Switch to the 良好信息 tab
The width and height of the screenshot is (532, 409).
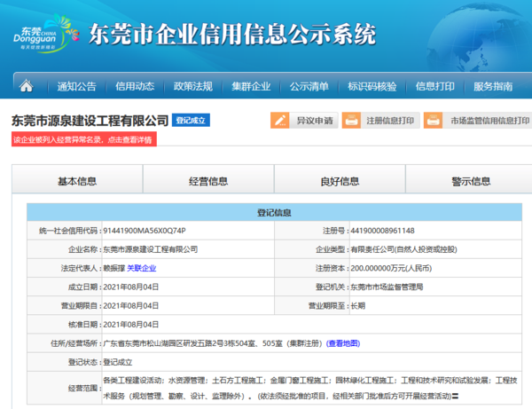point(340,179)
